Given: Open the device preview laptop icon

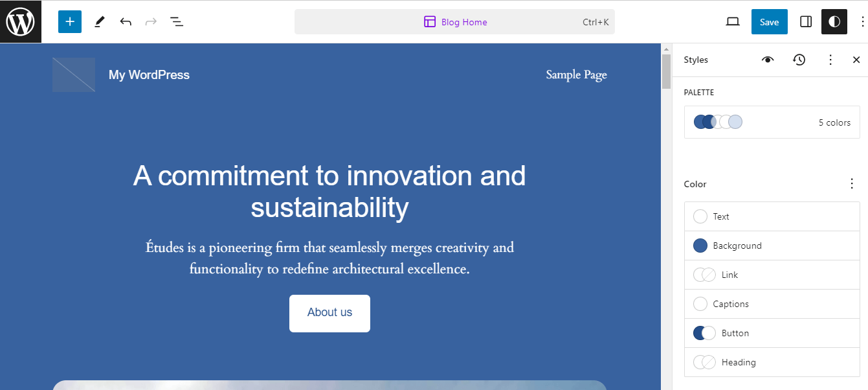Looking at the screenshot, I should point(733,22).
